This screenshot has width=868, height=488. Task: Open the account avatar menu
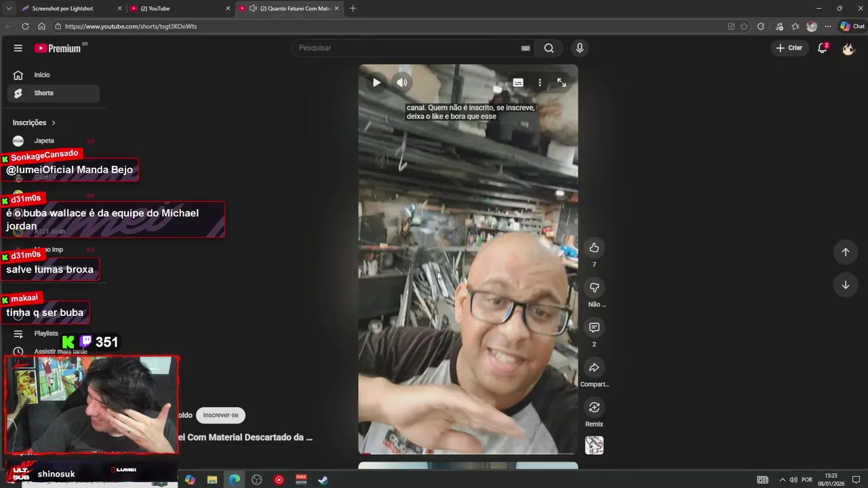[848, 48]
